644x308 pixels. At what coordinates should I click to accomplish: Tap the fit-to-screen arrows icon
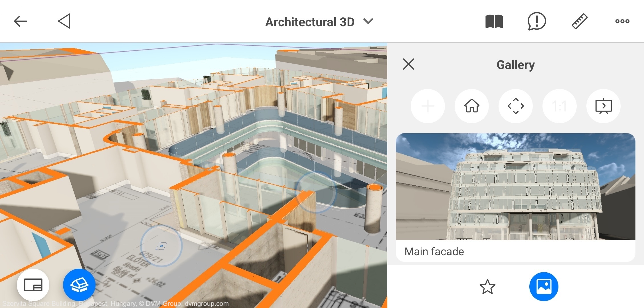(516, 106)
